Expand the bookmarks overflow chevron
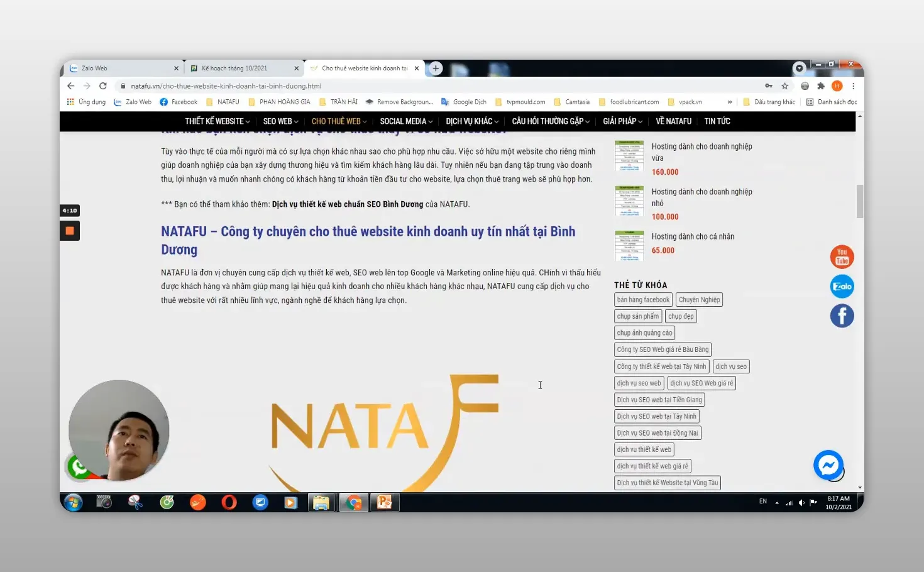 [730, 102]
